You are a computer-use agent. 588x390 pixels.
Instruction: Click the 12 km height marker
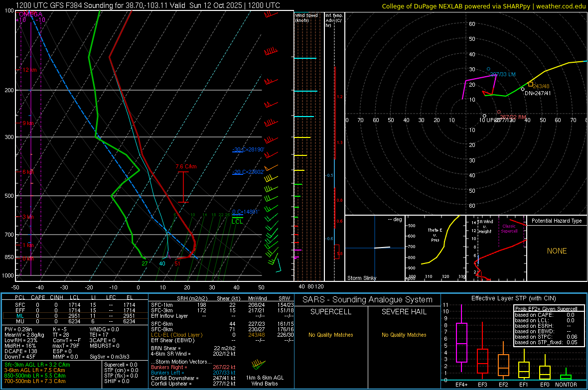coord(29,70)
